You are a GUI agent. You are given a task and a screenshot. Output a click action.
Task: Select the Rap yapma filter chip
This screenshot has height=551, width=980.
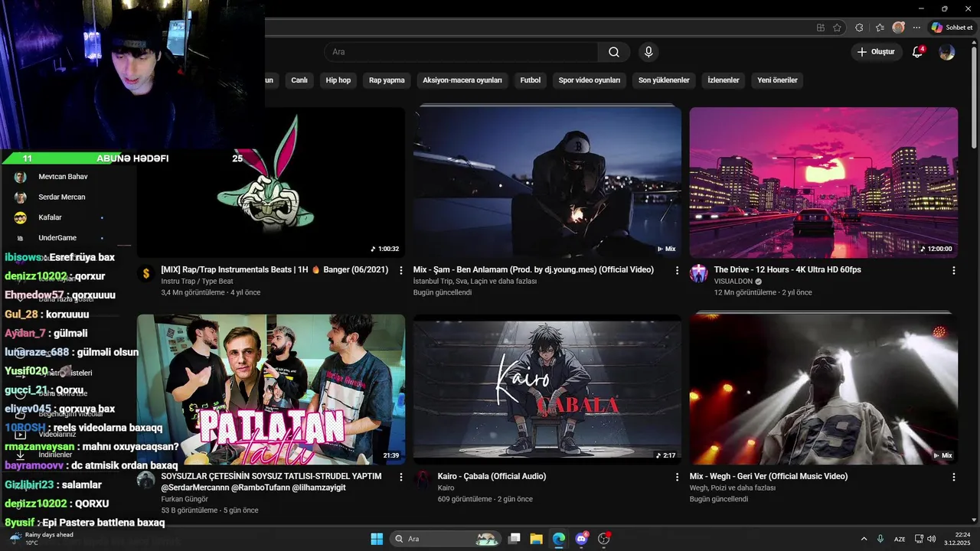coord(387,80)
